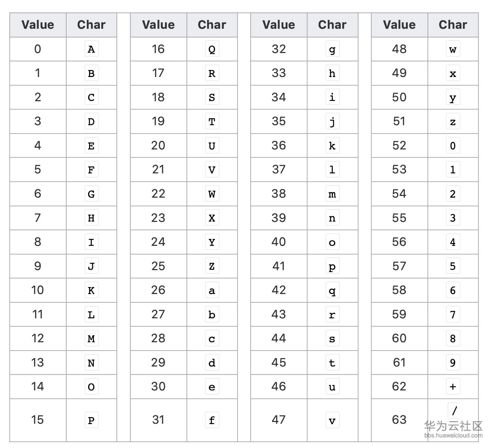Viewport: 493px width, 448px height.
Task: Click the code box with the slash character
Action: pos(455,411)
